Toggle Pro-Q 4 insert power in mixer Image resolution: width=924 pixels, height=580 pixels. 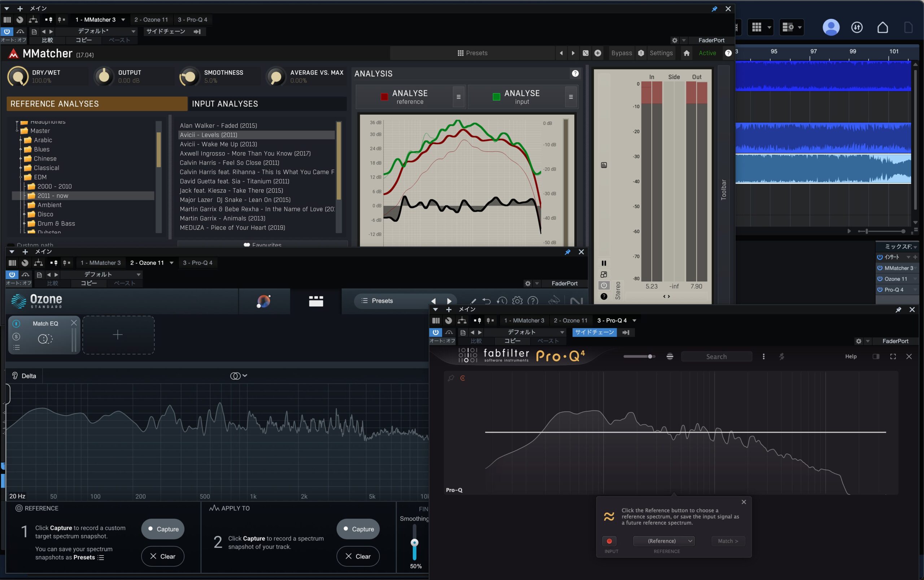click(x=880, y=289)
